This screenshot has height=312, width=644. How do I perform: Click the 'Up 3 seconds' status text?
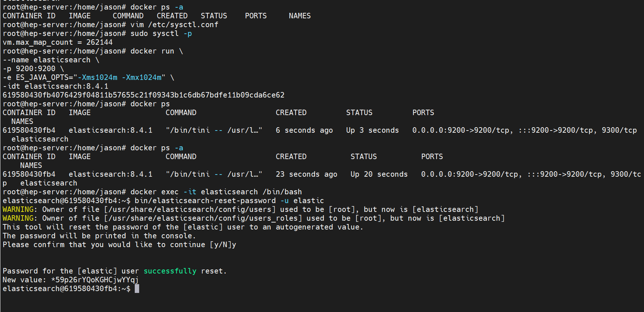coord(372,130)
